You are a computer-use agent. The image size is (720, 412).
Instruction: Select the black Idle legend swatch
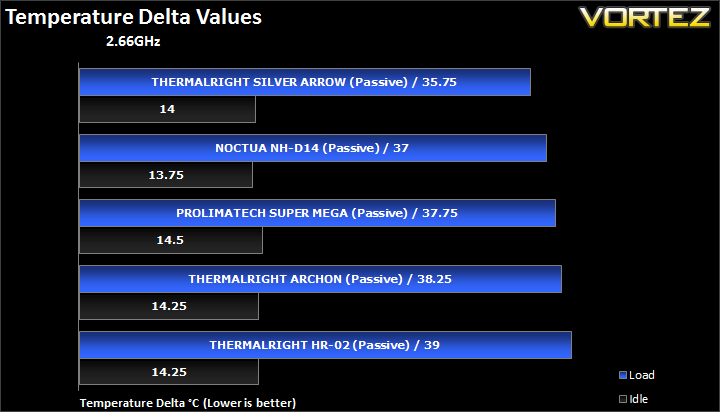623,399
